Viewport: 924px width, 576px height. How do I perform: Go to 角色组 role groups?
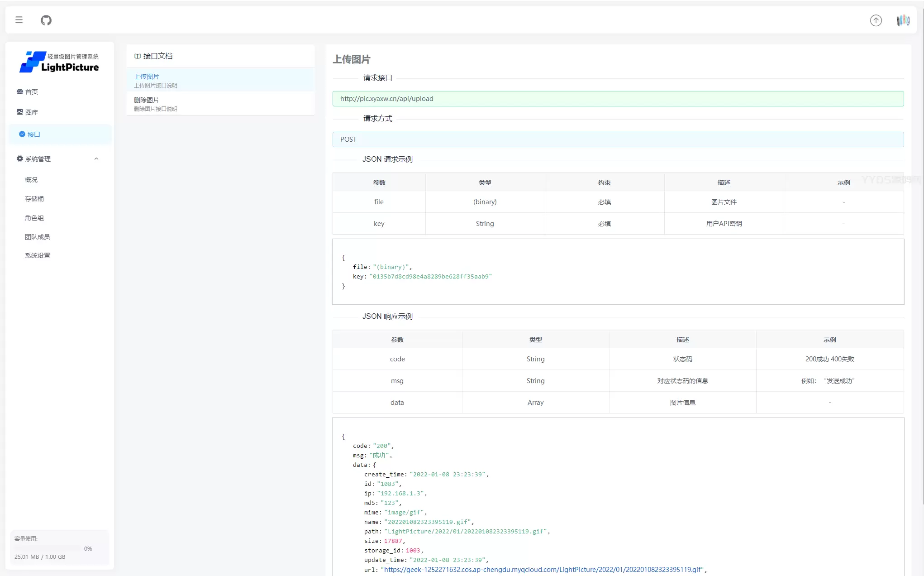click(x=34, y=218)
